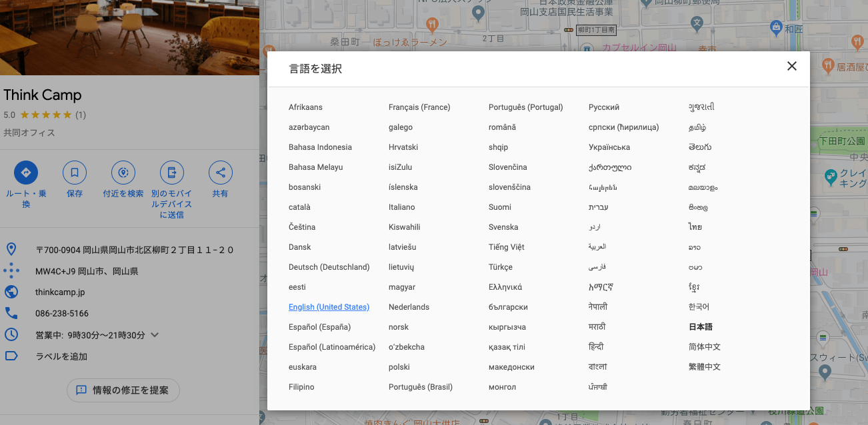Select 繁體中文 language
Image resolution: width=868 pixels, height=425 pixels.
[x=705, y=367]
